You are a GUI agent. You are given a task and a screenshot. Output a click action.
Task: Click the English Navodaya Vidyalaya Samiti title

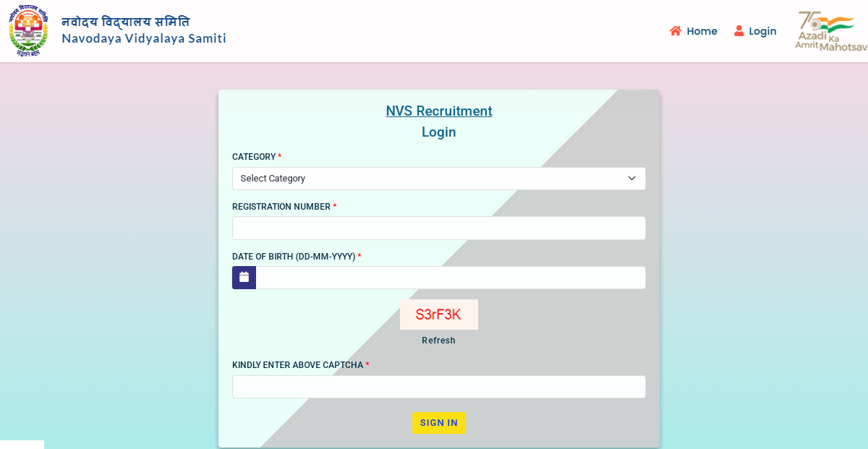coord(144,39)
